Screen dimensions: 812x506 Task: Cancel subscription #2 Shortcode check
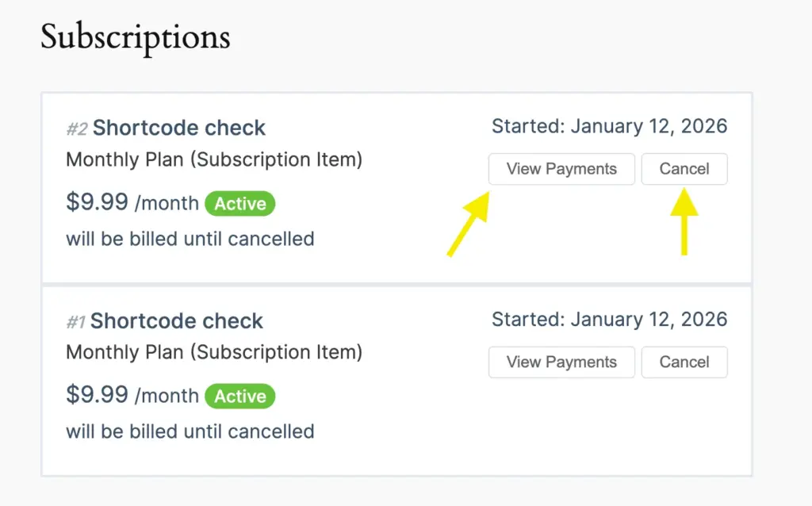tap(684, 169)
